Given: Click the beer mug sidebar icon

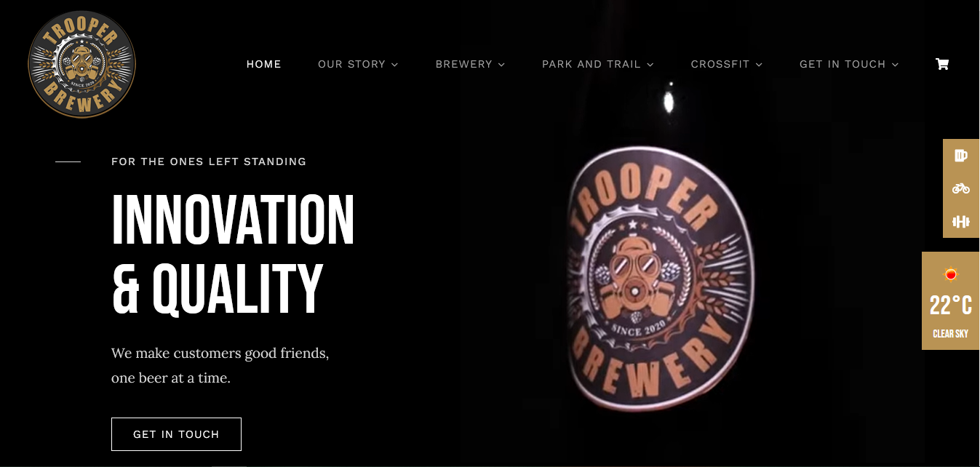Looking at the screenshot, I should tap(961, 156).
